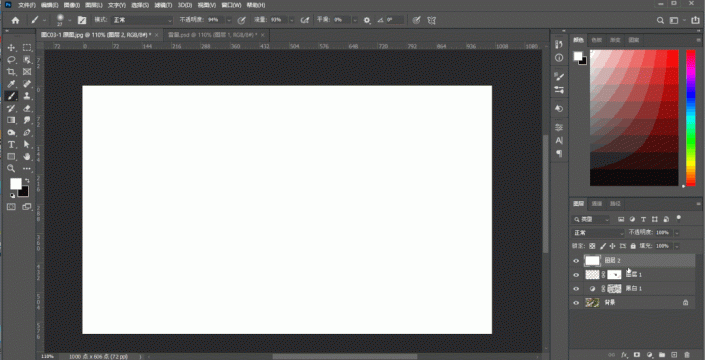Image resolution: width=705 pixels, height=360 pixels.
Task: Select the Zoom tool
Action: click(11, 169)
